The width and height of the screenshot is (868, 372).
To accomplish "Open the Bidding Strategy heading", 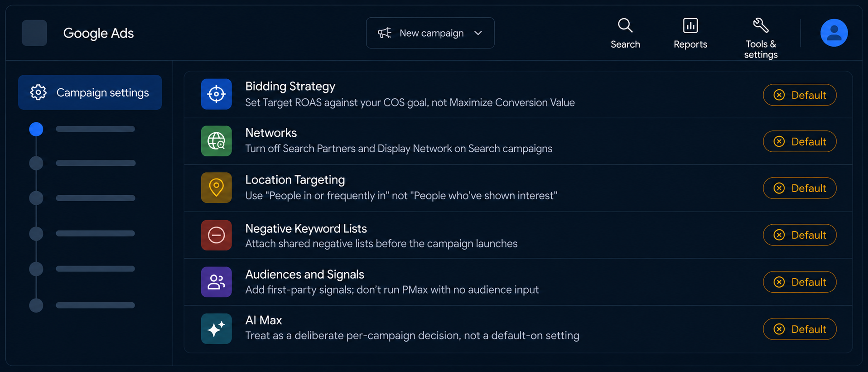I will click(x=290, y=87).
